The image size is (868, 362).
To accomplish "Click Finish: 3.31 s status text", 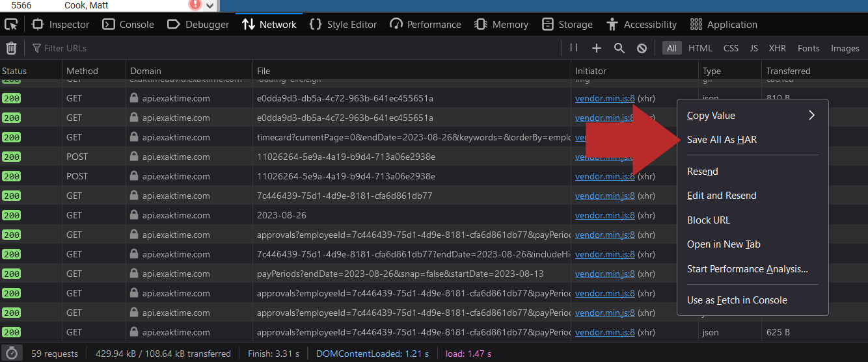I will (x=273, y=354).
